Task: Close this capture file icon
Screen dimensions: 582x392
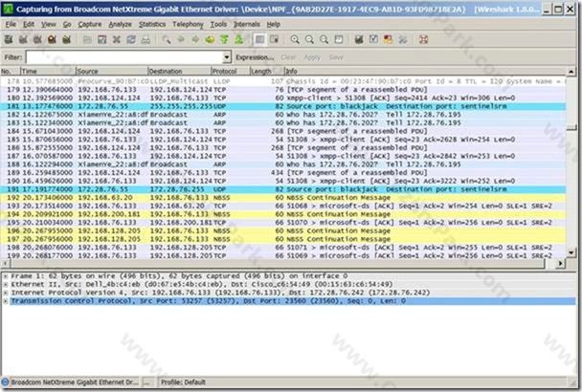Action: click(117, 39)
